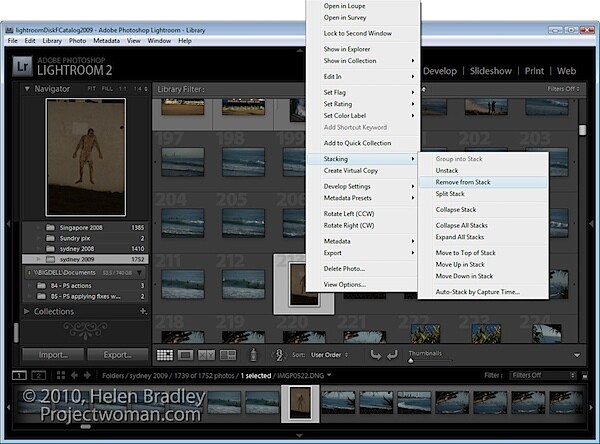Screen dimensions: 600x444
Task: Click the Import button
Action: pyautogui.click(x=53, y=355)
